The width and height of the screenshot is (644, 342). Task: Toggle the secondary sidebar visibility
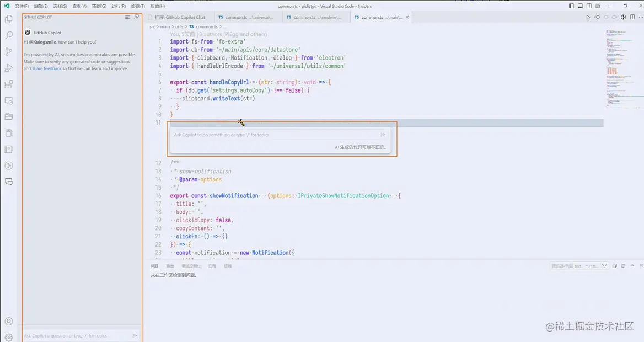coord(589,6)
